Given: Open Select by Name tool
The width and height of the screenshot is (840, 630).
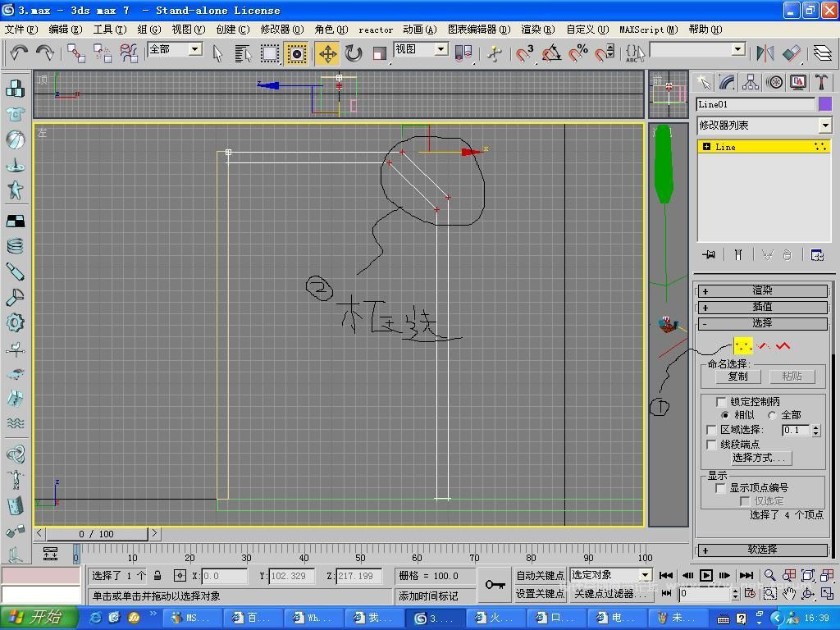Looking at the screenshot, I should [243, 53].
